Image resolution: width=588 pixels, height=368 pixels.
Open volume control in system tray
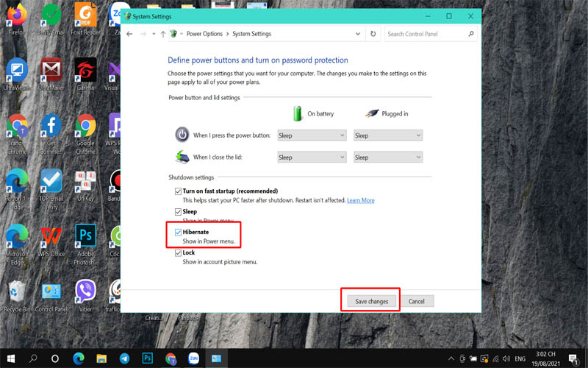[506, 358]
